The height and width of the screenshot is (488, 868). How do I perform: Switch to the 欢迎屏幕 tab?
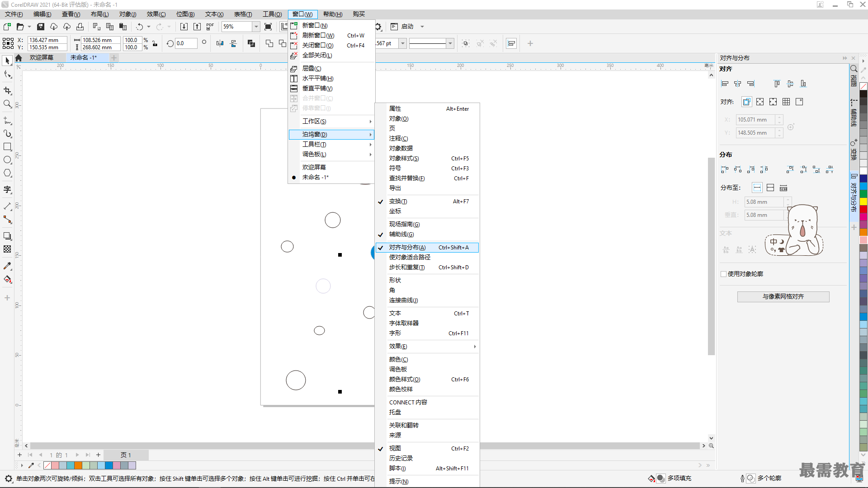(x=42, y=57)
